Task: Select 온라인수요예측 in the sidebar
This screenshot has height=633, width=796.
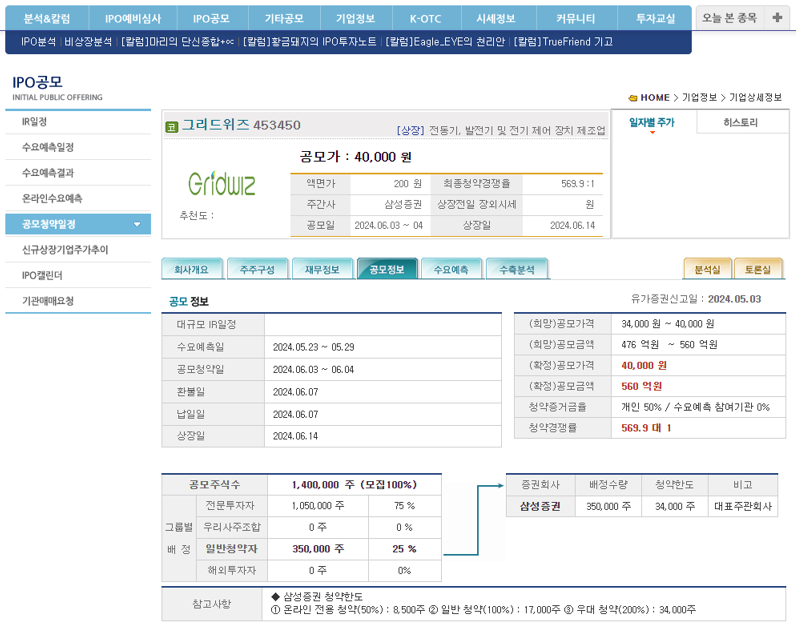Action: point(78,198)
